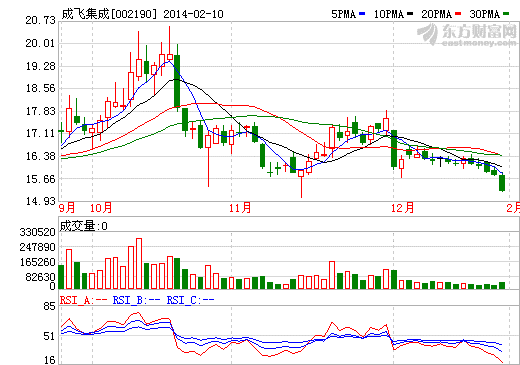Click the 17.83 price axis label

40,111
